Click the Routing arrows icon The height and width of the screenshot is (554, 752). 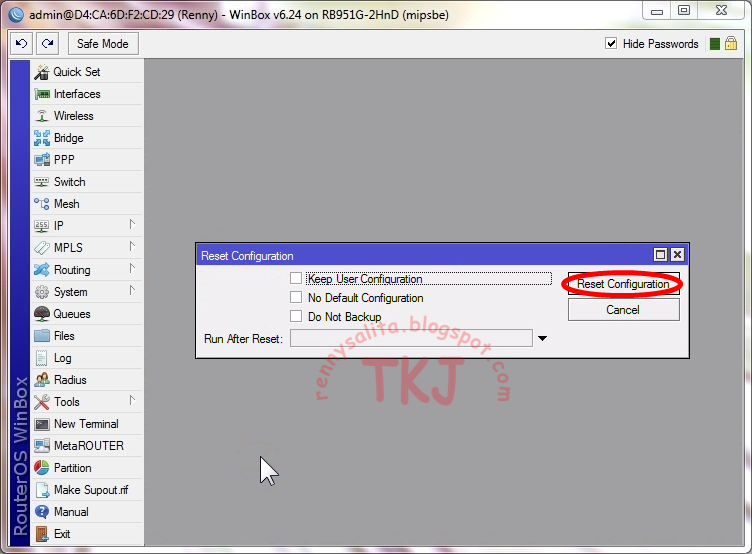[x=42, y=270]
